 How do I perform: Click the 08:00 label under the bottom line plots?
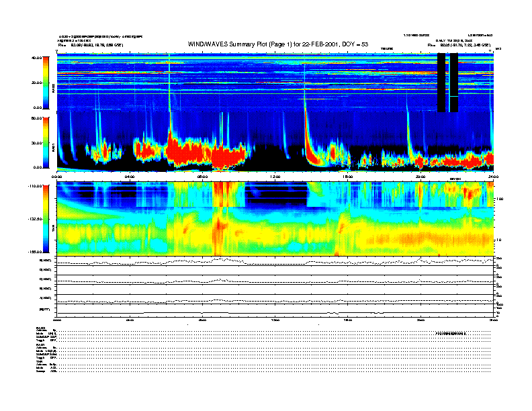(x=202, y=320)
